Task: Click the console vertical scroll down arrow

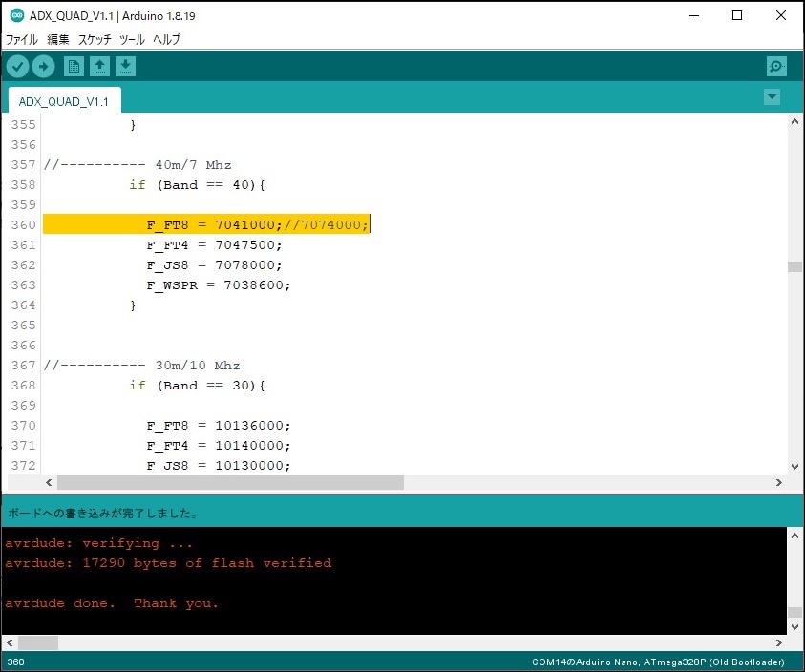Action: coord(794,627)
